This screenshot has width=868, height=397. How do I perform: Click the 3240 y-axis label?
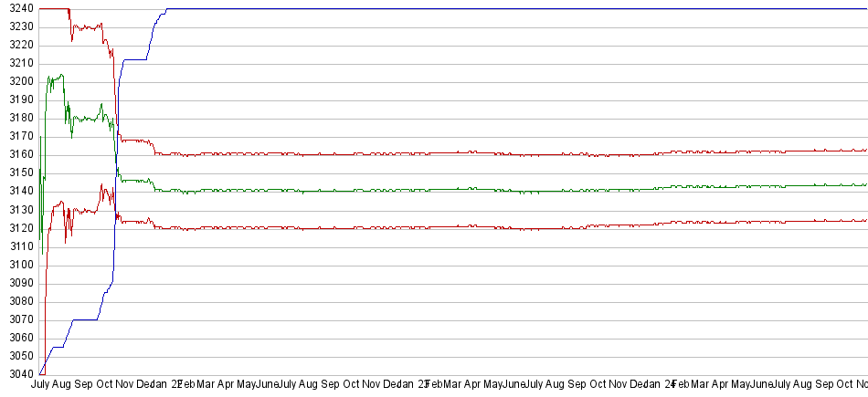(16, 8)
